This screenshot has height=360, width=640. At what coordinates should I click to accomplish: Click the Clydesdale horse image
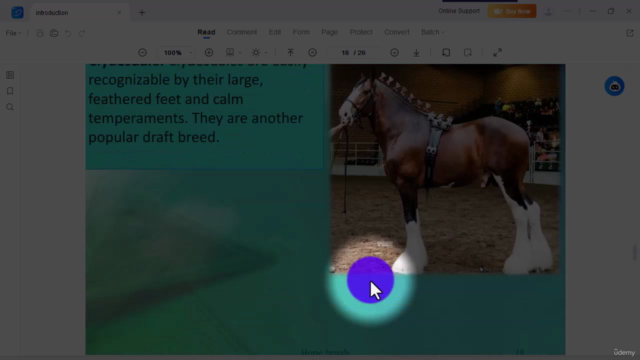click(445, 169)
